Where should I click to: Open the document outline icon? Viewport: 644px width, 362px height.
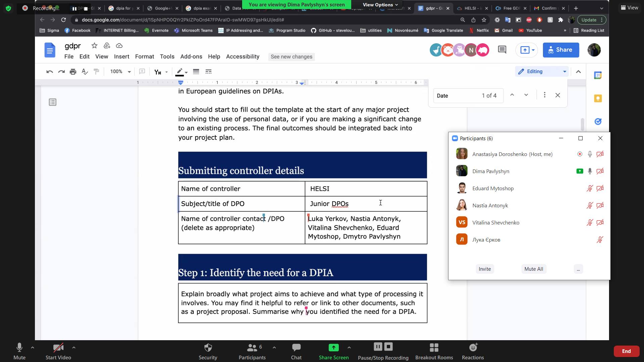[x=52, y=102]
